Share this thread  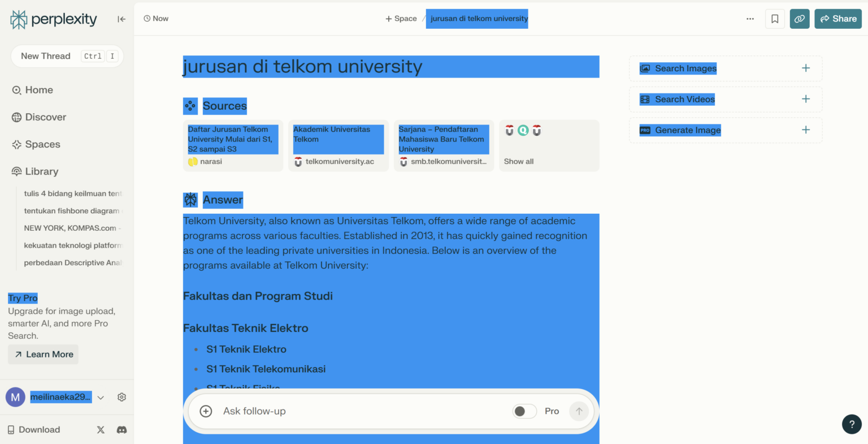[838, 18]
